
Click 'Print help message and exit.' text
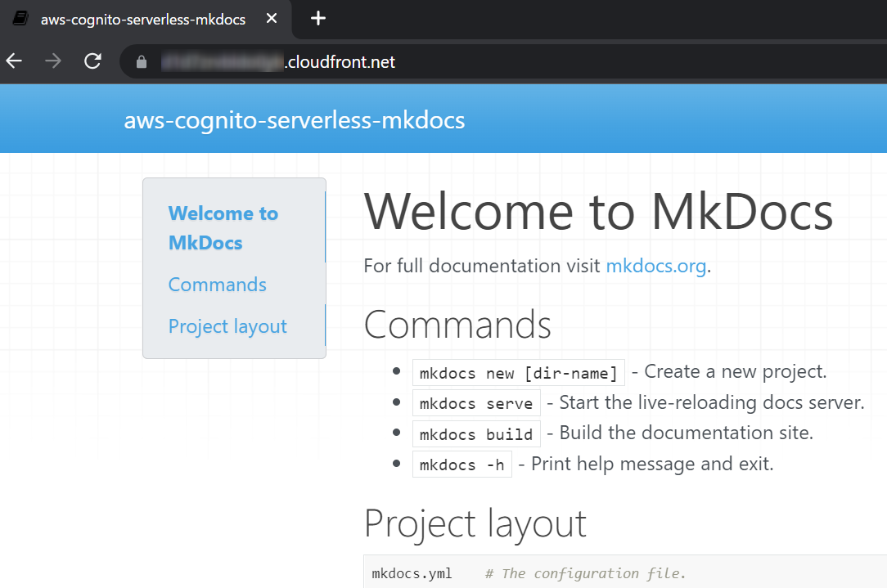(x=652, y=465)
